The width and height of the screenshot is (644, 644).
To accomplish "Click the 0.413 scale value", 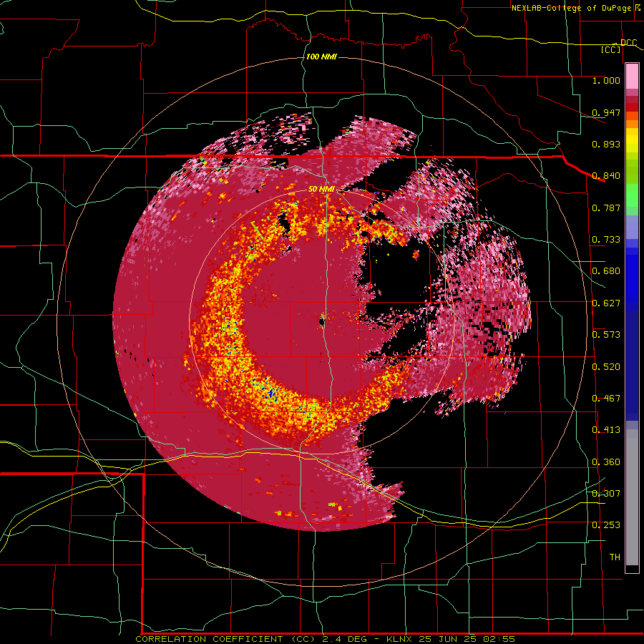I will [x=606, y=430].
